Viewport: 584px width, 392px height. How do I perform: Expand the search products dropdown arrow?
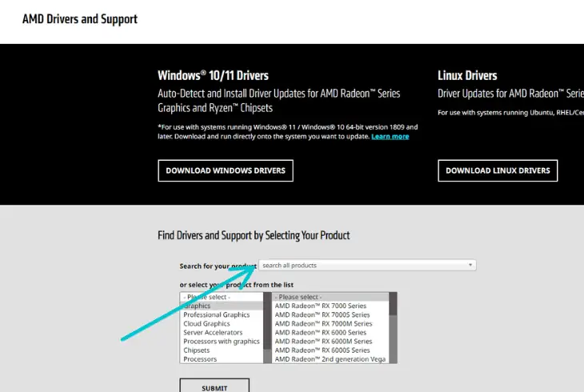pyautogui.click(x=470, y=265)
